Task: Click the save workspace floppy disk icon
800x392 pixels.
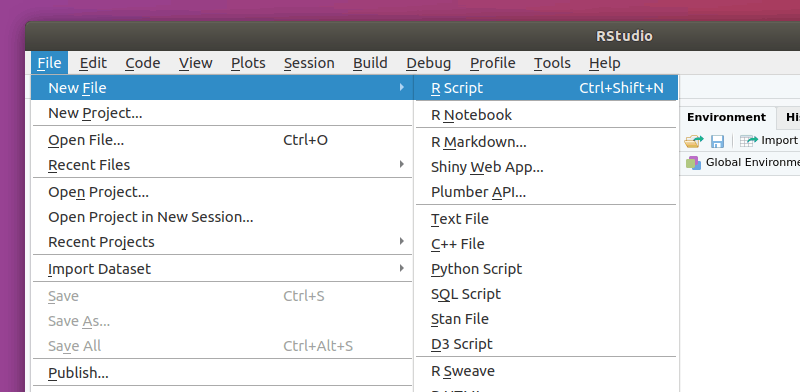Action: pyautogui.click(x=717, y=141)
